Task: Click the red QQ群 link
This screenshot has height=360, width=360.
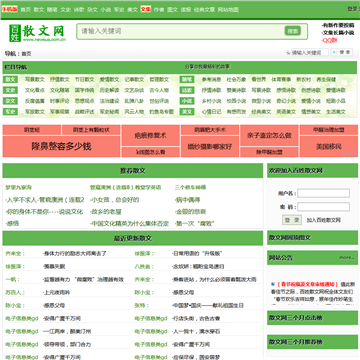Action: coord(330,41)
